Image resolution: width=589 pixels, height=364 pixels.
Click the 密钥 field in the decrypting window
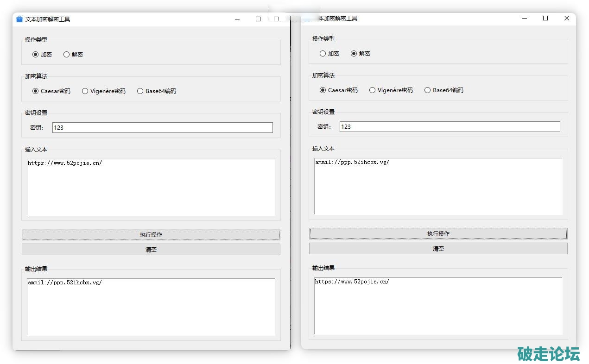(450, 126)
